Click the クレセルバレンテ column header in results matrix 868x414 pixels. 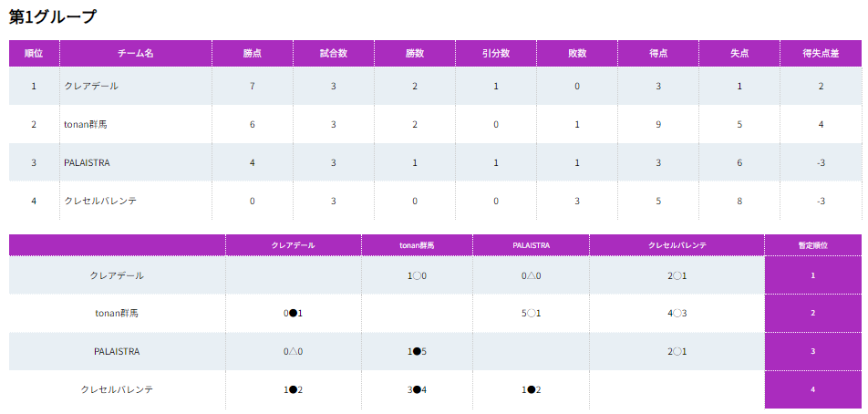coord(677,245)
